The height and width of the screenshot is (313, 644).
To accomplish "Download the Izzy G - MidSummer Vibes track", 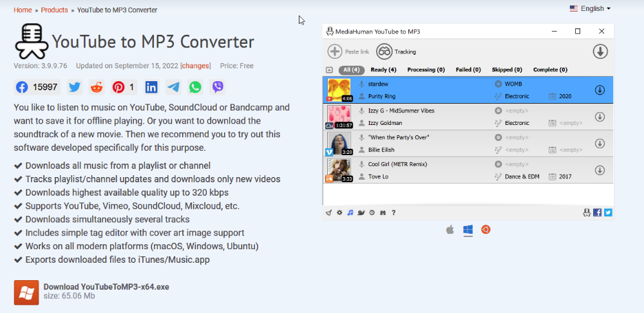I will pyautogui.click(x=600, y=117).
